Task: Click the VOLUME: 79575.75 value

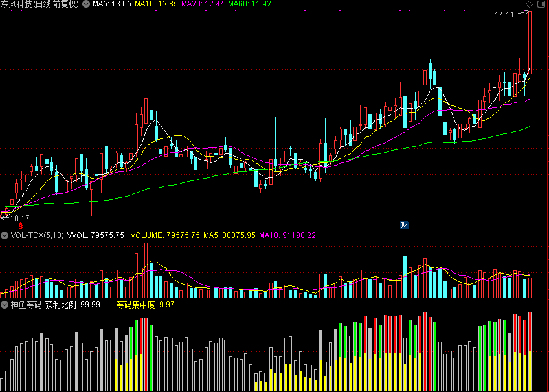Action: point(165,235)
